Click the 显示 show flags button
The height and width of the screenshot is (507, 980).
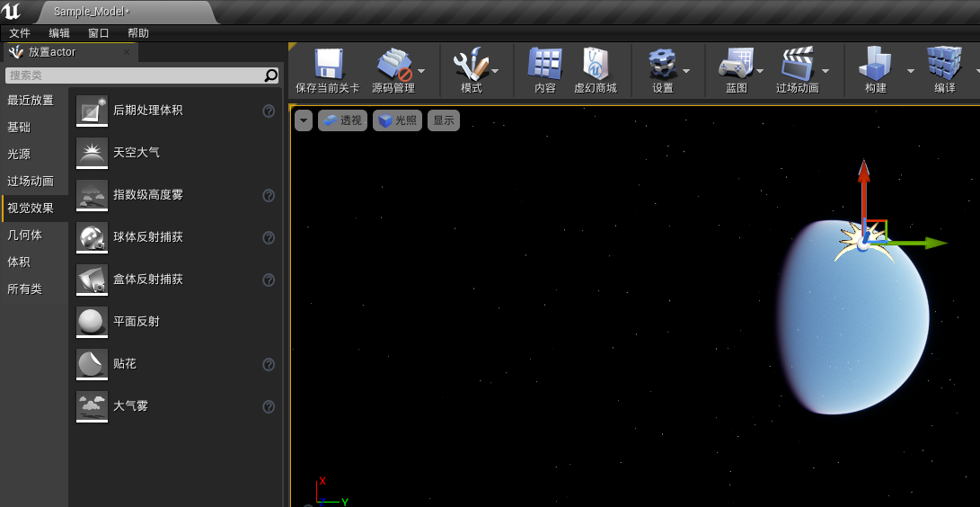coord(444,120)
